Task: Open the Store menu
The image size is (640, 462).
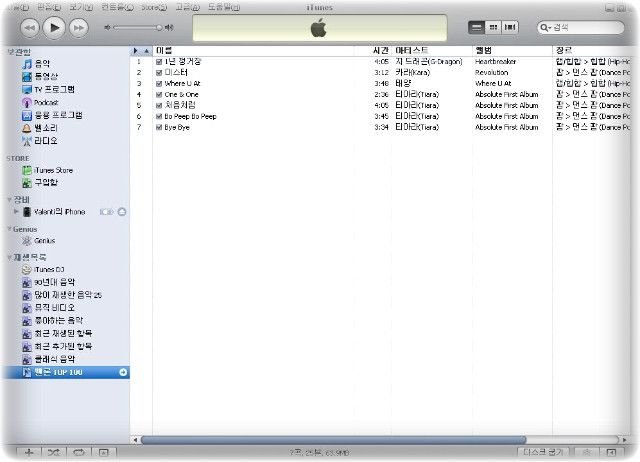Action: coord(154,7)
